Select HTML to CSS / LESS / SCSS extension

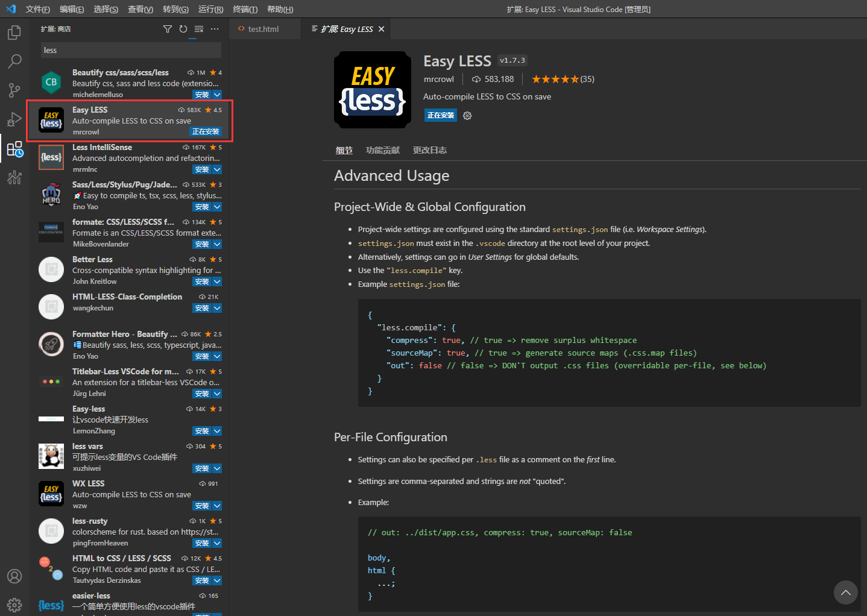tap(130, 569)
